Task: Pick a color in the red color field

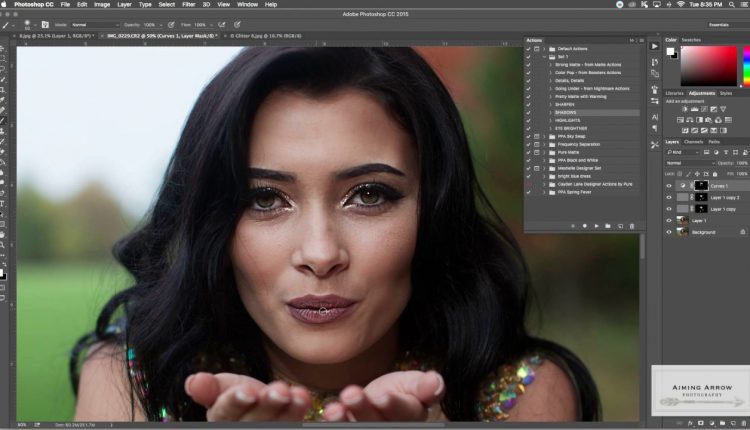Action: 709,66
